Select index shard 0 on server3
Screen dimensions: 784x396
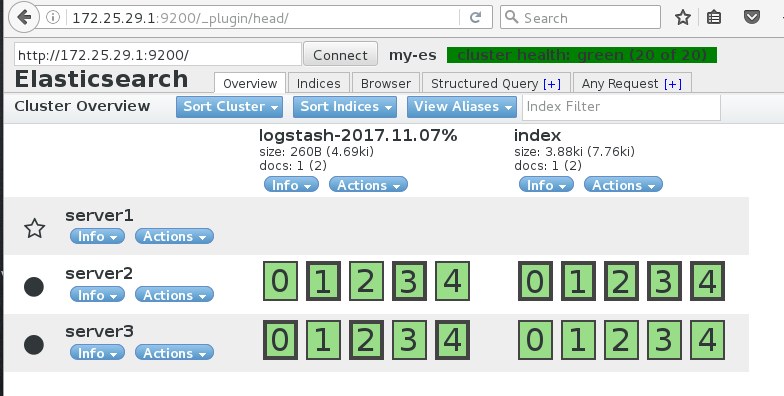coord(536,340)
